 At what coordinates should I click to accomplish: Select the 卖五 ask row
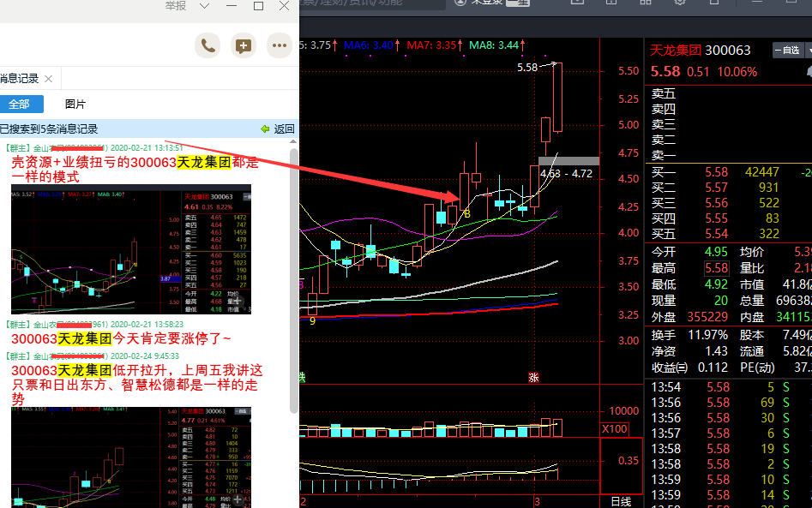tap(728, 93)
